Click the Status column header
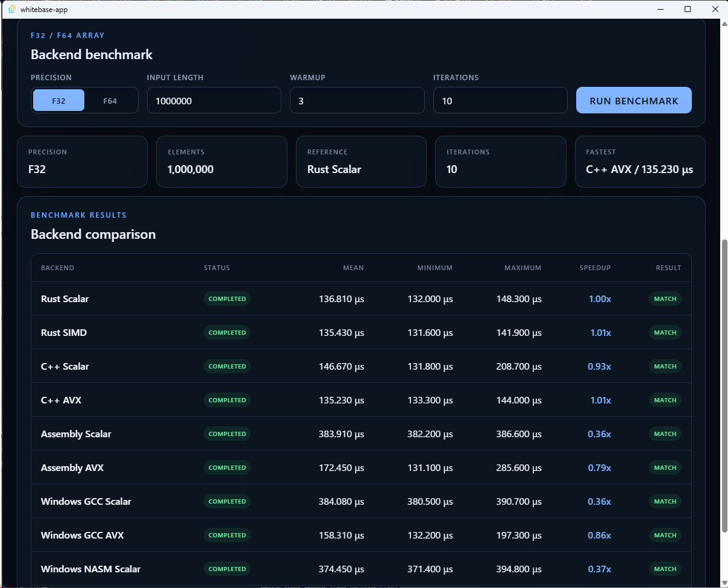Image resolution: width=728 pixels, height=588 pixels. tap(217, 268)
